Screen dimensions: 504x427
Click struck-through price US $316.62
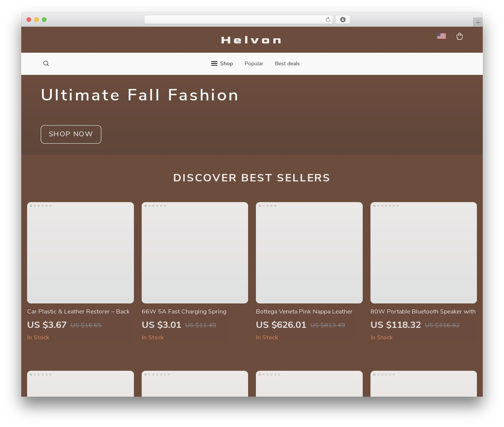(x=442, y=325)
